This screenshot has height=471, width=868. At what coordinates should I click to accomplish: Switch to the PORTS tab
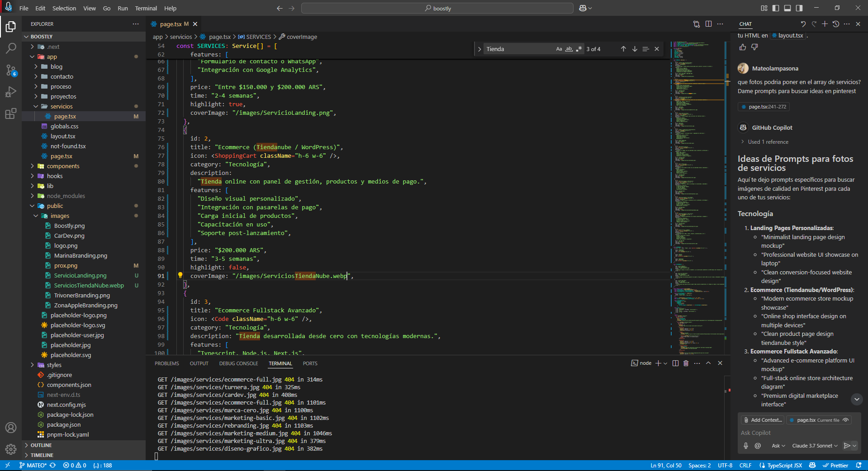pos(310,363)
